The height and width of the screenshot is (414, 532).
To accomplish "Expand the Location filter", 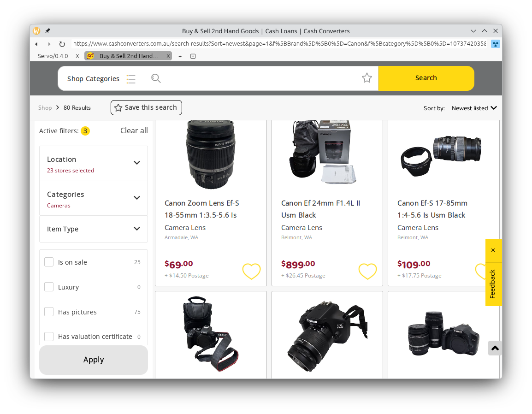I will click(x=94, y=164).
